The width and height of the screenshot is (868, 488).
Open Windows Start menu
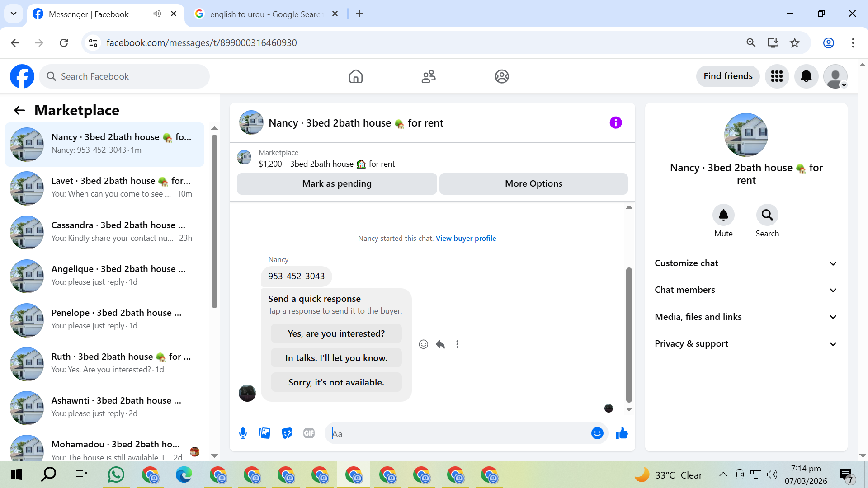[x=16, y=475]
